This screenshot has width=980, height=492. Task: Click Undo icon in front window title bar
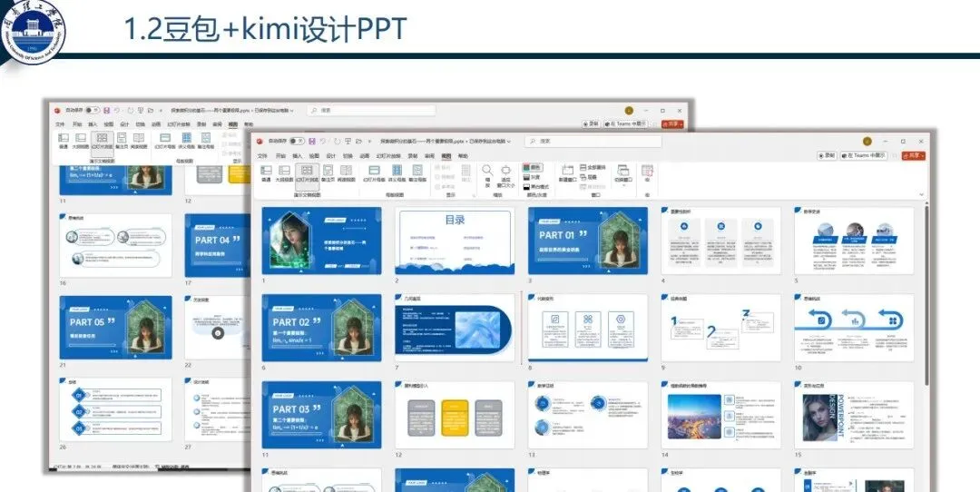coord(323,142)
